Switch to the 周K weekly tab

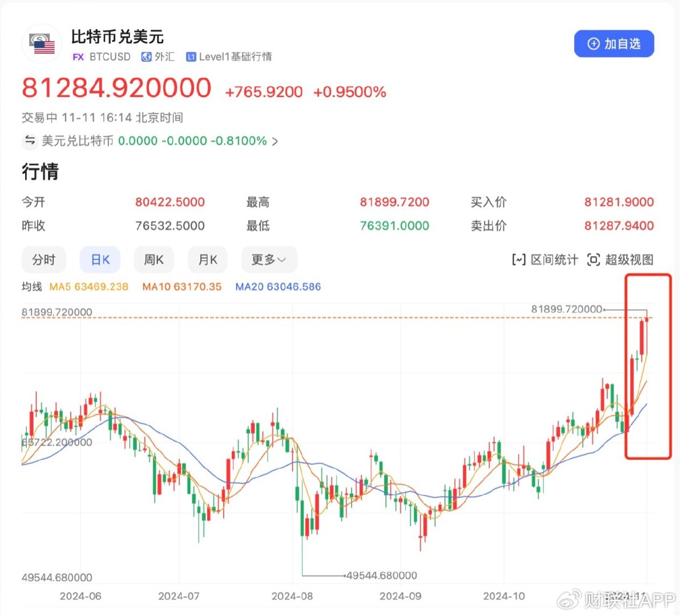point(154,260)
